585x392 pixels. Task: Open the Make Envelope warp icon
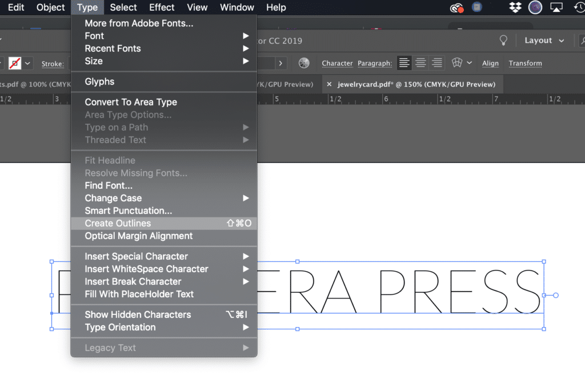tap(457, 63)
